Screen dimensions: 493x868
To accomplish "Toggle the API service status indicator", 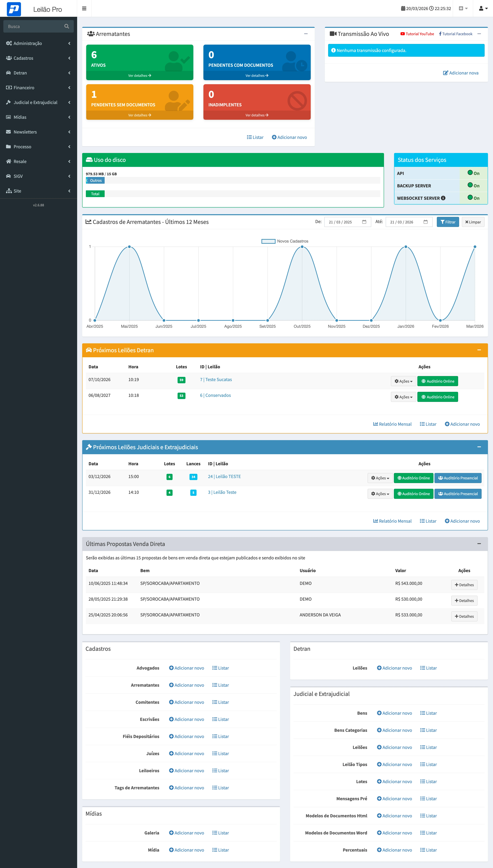I will coord(470,173).
